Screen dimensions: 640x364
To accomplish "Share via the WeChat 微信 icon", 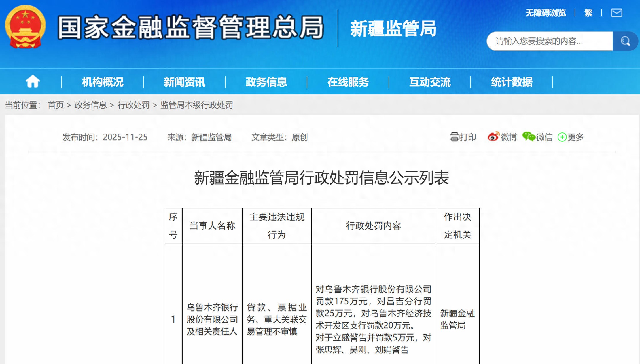I will pyautogui.click(x=529, y=136).
